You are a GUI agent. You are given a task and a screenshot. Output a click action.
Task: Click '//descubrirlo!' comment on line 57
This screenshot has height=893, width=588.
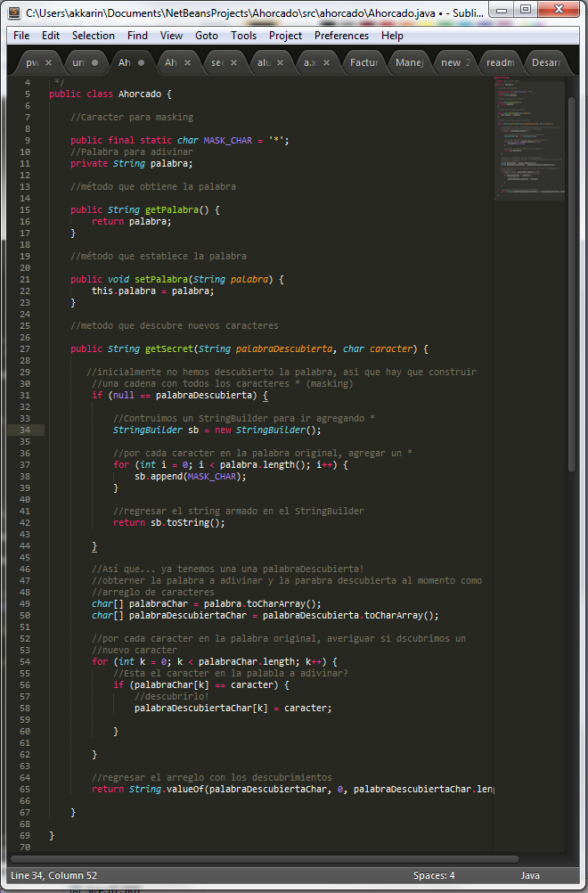(172, 697)
